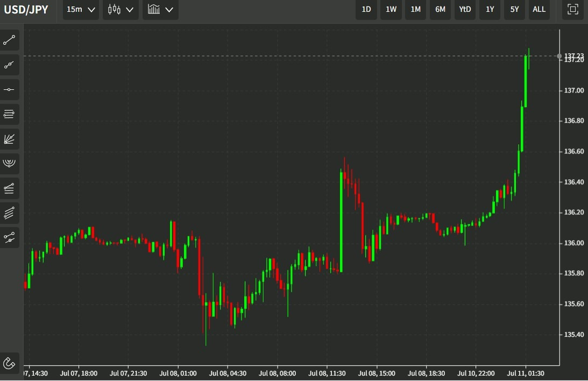The height and width of the screenshot is (381, 588).
Task: Toggle fullscreen chart view
Action: pyautogui.click(x=572, y=9)
